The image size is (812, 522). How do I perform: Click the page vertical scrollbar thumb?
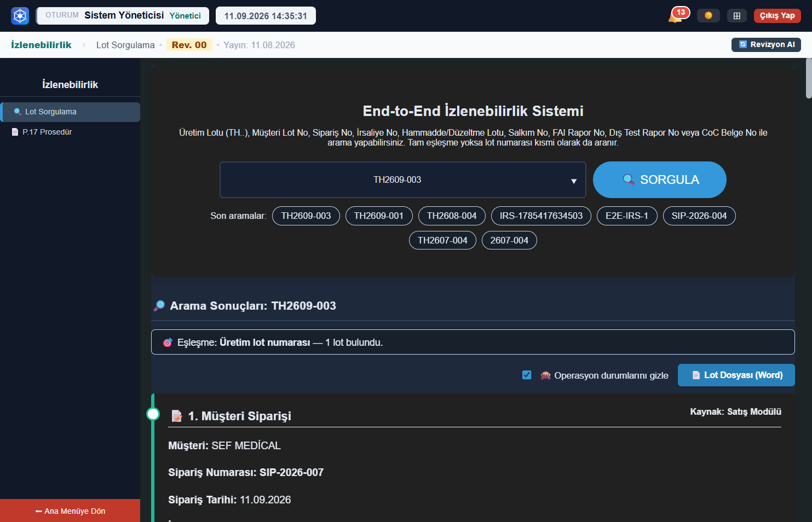pos(809,79)
